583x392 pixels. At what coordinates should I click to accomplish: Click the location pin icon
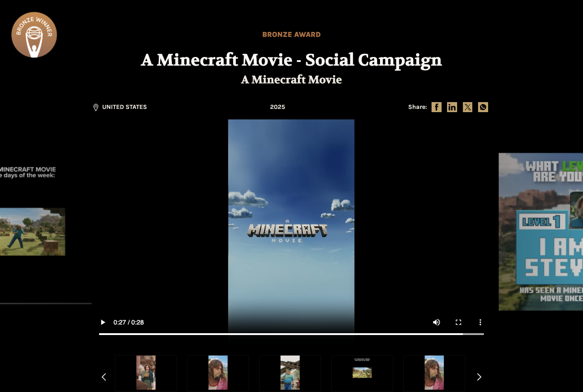coord(96,108)
